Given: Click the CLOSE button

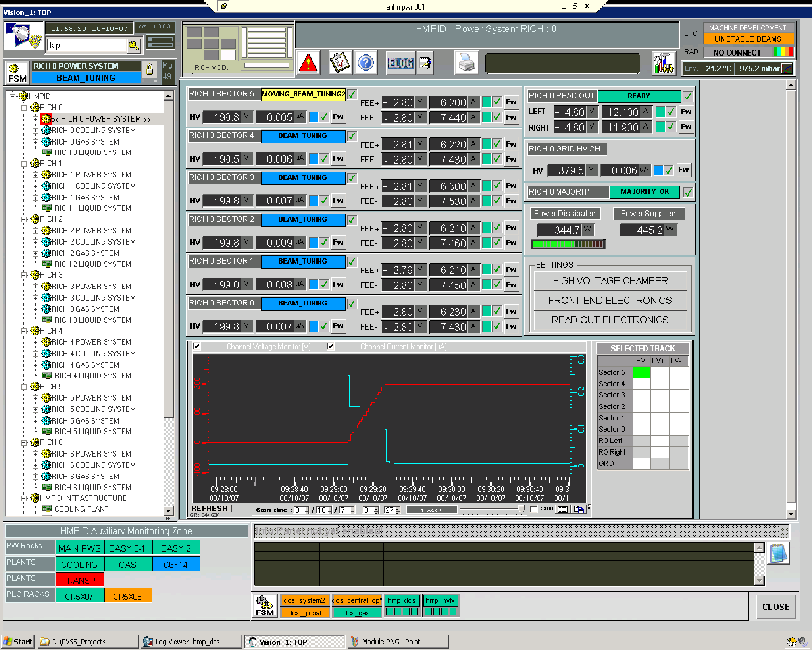Looking at the screenshot, I should 776,607.
